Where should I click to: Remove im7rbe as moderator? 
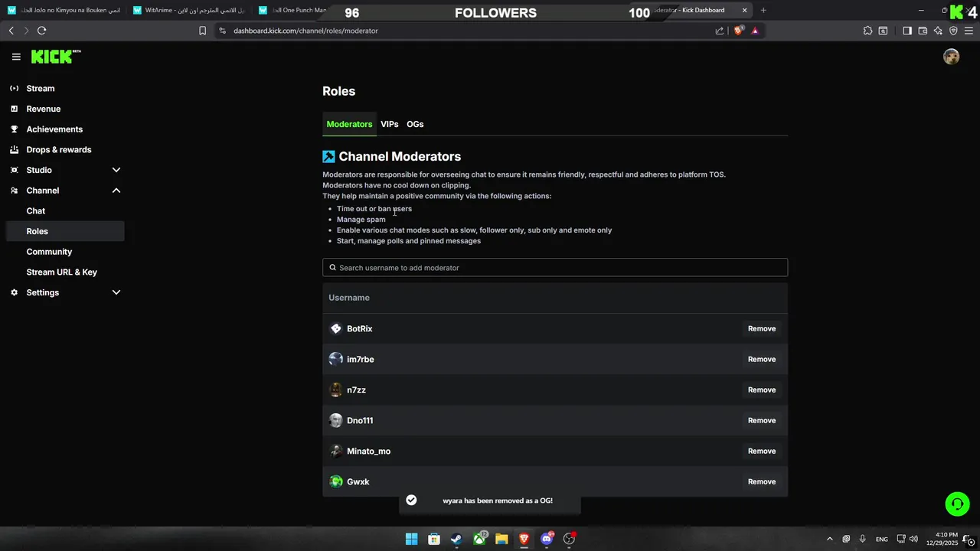click(762, 359)
